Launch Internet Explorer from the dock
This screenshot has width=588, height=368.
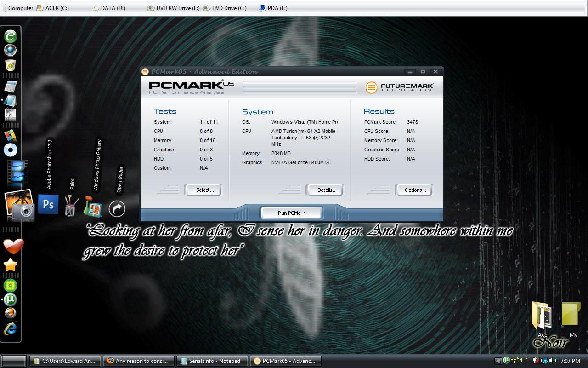point(10,328)
